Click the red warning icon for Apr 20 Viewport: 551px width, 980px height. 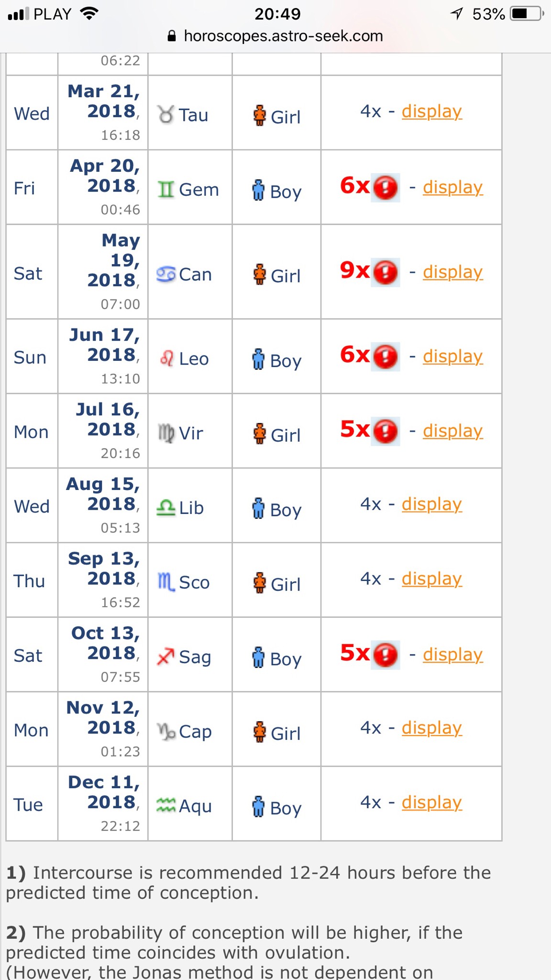386,188
